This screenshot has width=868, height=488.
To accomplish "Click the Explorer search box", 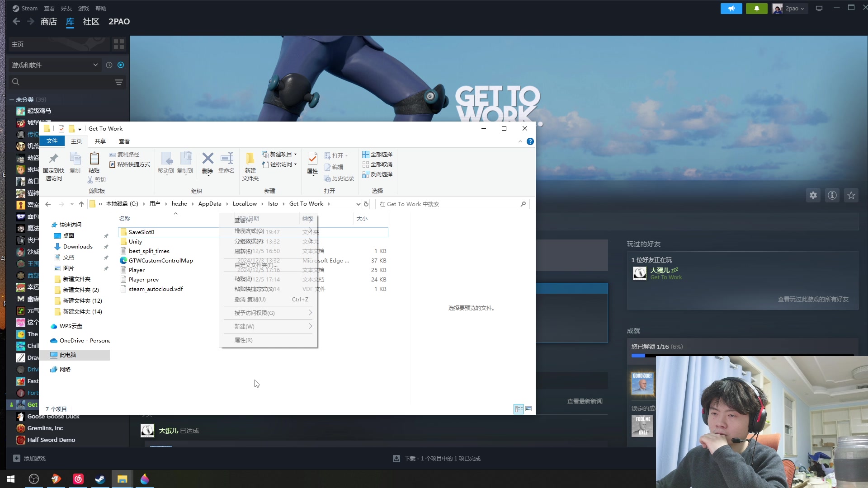I will click(452, 204).
